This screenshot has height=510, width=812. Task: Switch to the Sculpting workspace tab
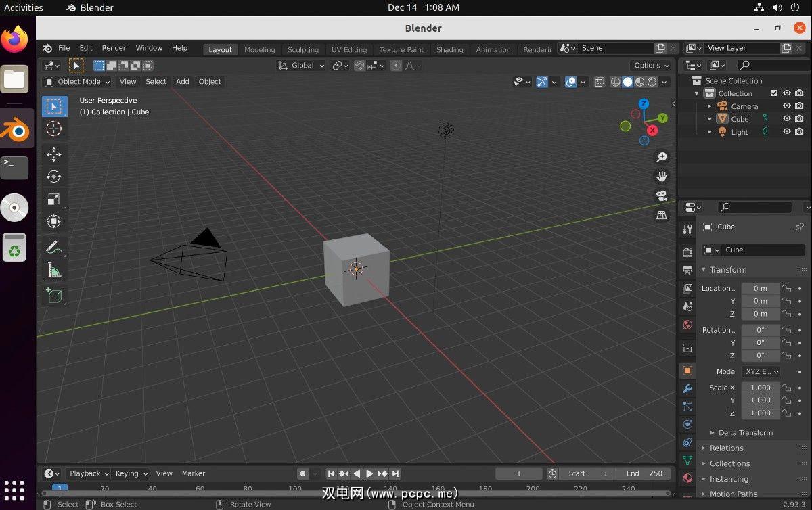302,50
